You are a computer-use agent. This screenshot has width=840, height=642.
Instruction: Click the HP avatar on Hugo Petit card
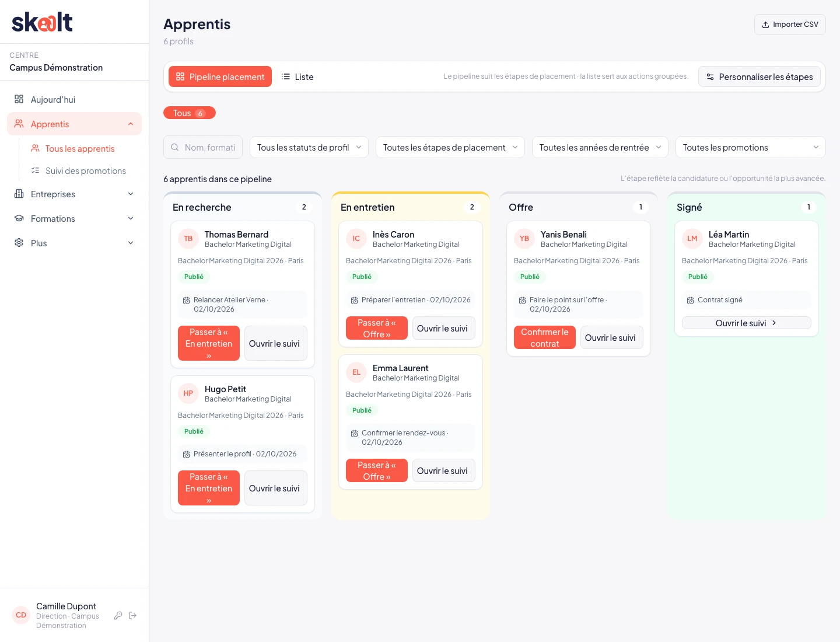(188, 393)
